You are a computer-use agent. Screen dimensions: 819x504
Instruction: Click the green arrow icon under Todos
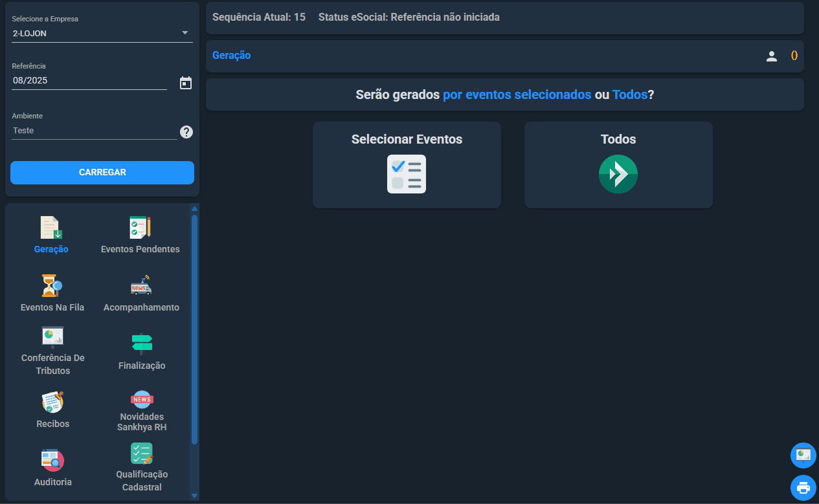click(618, 174)
